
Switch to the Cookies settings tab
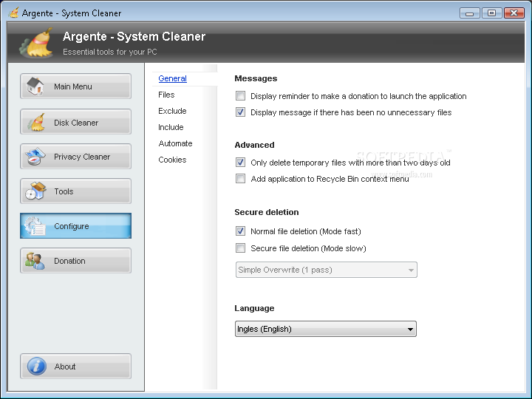point(172,160)
